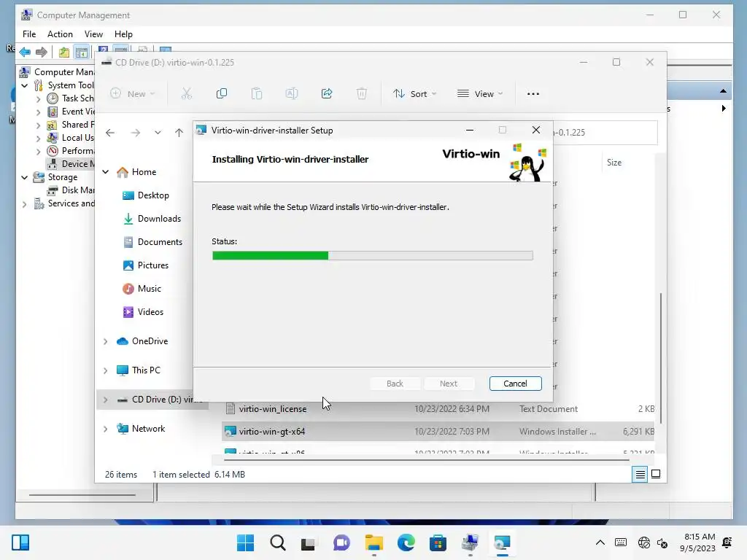The width and height of the screenshot is (747, 560).
Task: Open the See more ellipsis menu
Action: point(533,94)
